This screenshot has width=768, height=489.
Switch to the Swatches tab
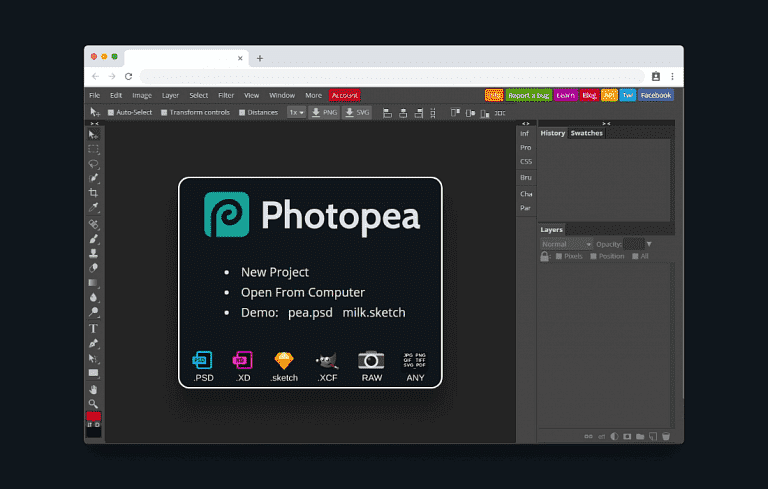[x=586, y=133]
